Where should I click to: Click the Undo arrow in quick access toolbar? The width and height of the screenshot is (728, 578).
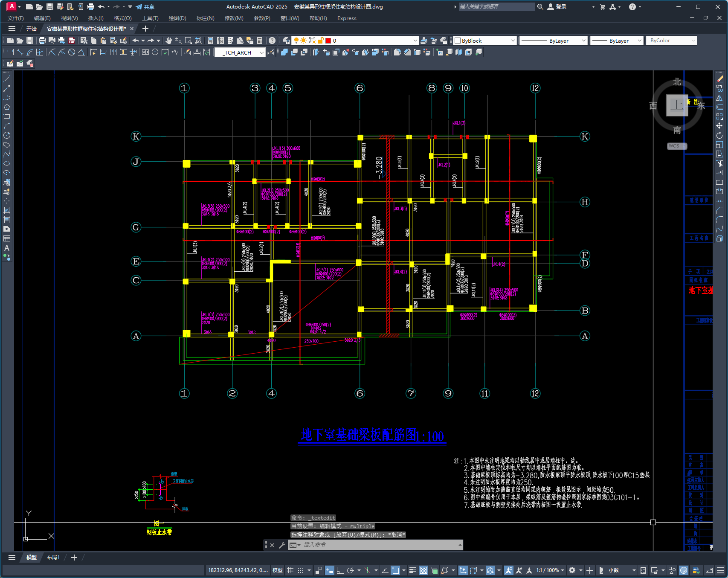pos(101,7)
